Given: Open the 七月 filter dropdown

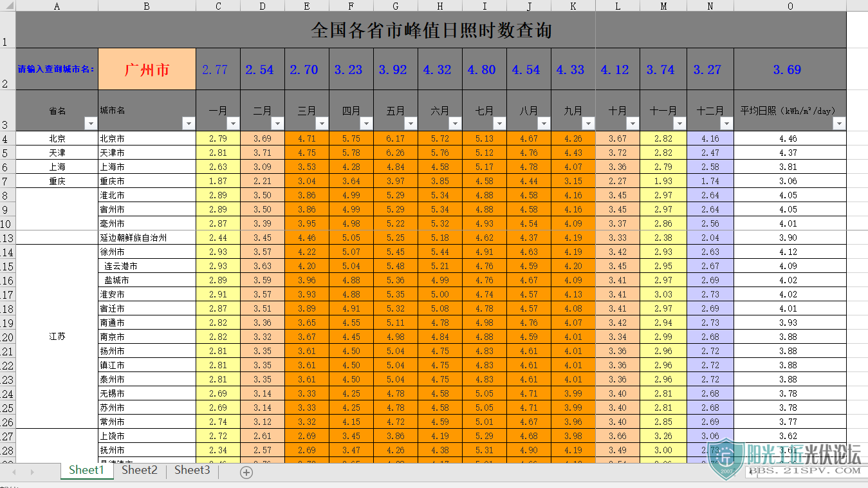Looking at the screenshot, I should coord(499,124).
